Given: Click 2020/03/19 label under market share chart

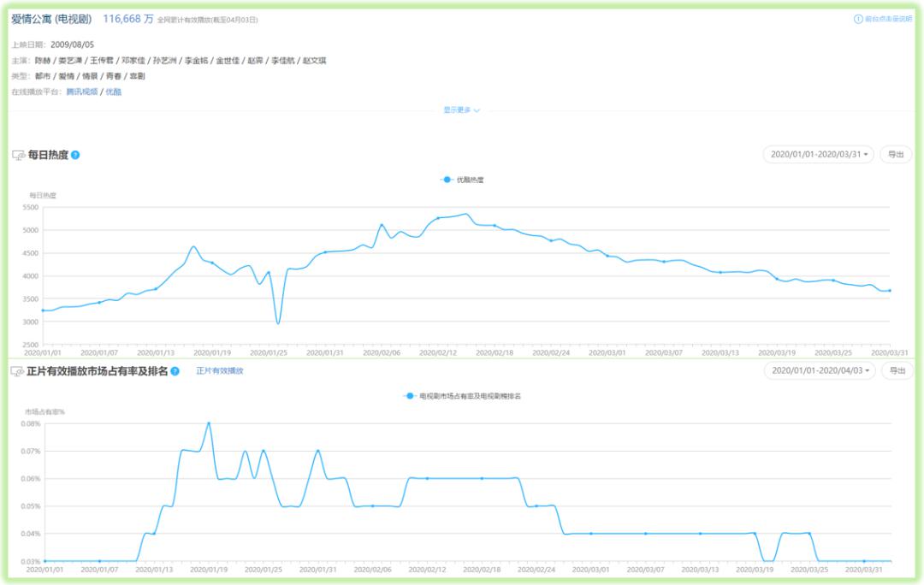Looking at the screenshot, I should coord(755,569).
